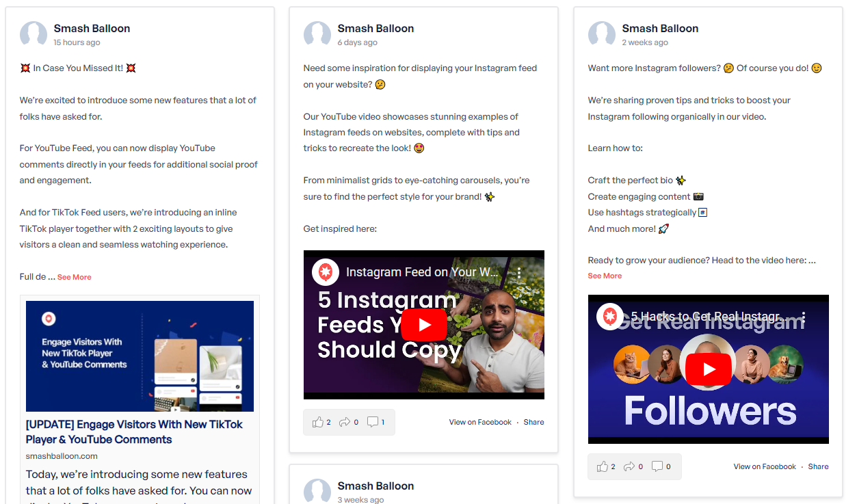
Task: Open options menu on 5 Hacks video
Action: tap(804, 317)
